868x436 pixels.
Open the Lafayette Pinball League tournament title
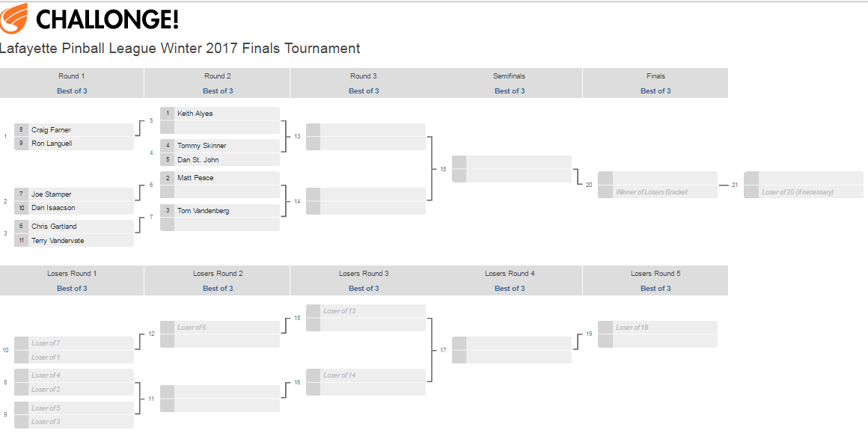click(x=180, y=49)
